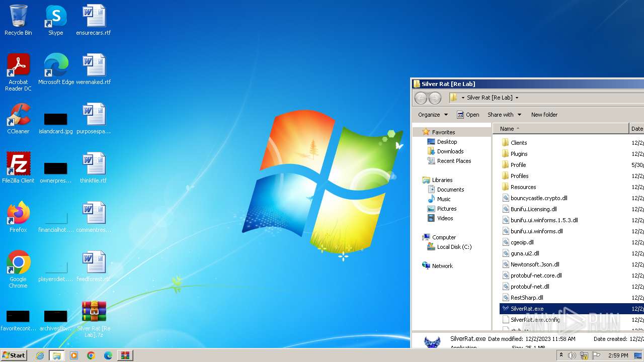644x362 pixels.
Task: Open the Recycle Bin desktop icon
Action: (x=18, y=20)
